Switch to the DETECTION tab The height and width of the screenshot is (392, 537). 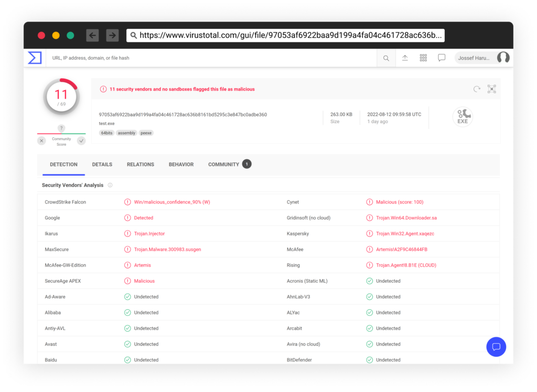[63, 165]
